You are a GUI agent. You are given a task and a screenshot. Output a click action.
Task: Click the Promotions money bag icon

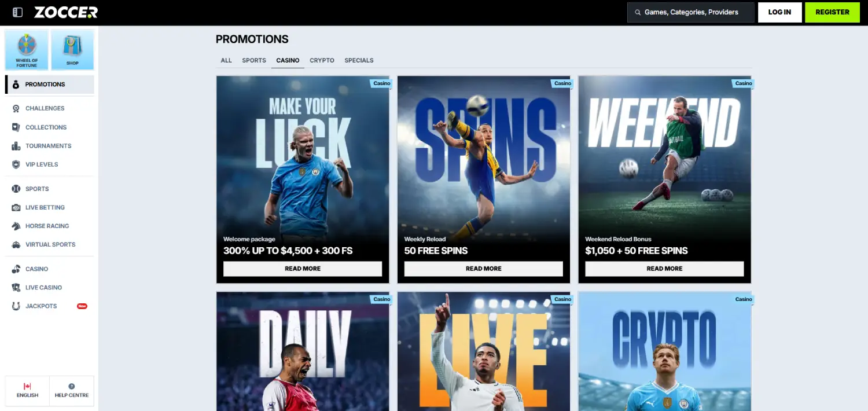[x=16, y=85]
